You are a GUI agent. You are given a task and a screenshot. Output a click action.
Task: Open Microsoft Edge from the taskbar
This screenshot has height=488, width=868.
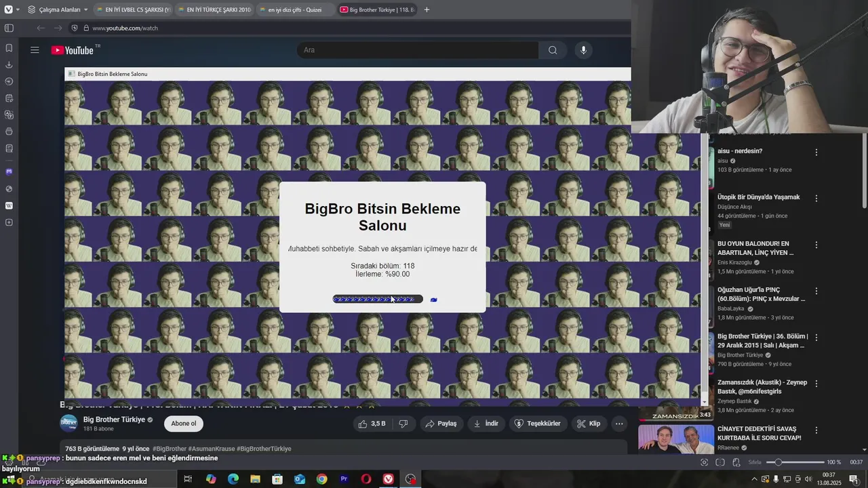click(x=233, y=479)
